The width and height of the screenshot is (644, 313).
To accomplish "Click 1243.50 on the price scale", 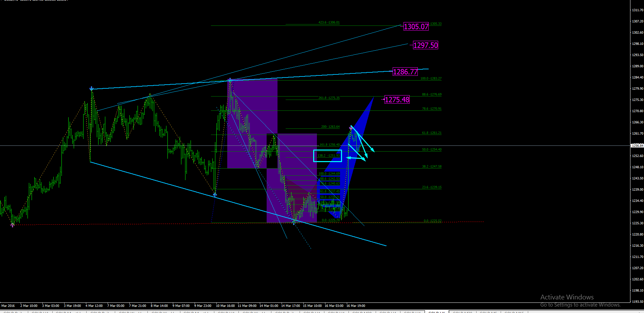I will (x=637, y=178).
